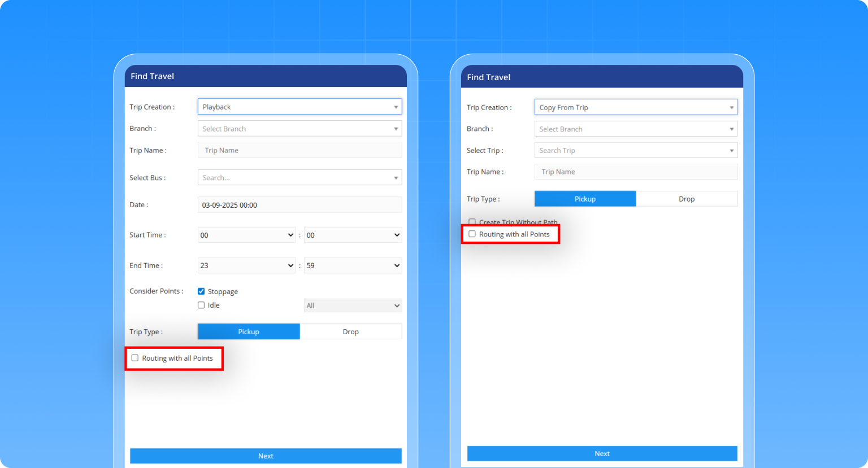Check the Create Trip Without Path checkbox
This screenshot has height=468, width=868.
[x=472, y=222]
